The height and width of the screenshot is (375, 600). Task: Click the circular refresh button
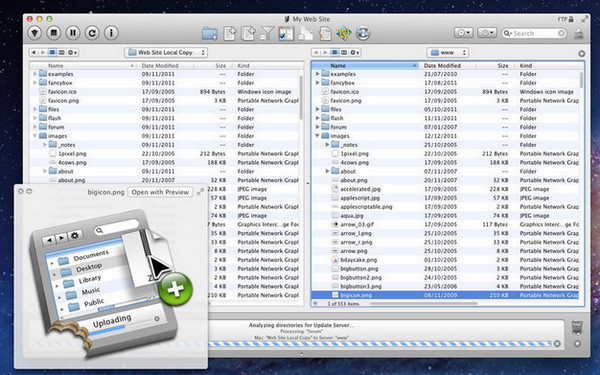92,33
